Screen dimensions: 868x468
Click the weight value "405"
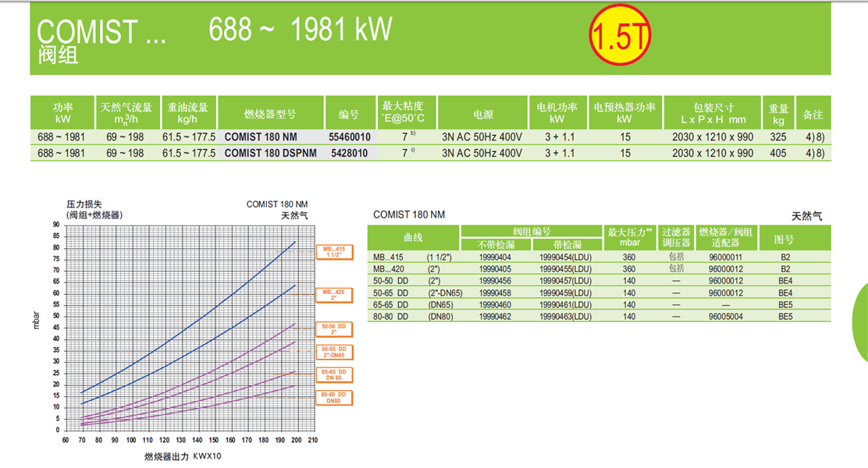(778, 153)
